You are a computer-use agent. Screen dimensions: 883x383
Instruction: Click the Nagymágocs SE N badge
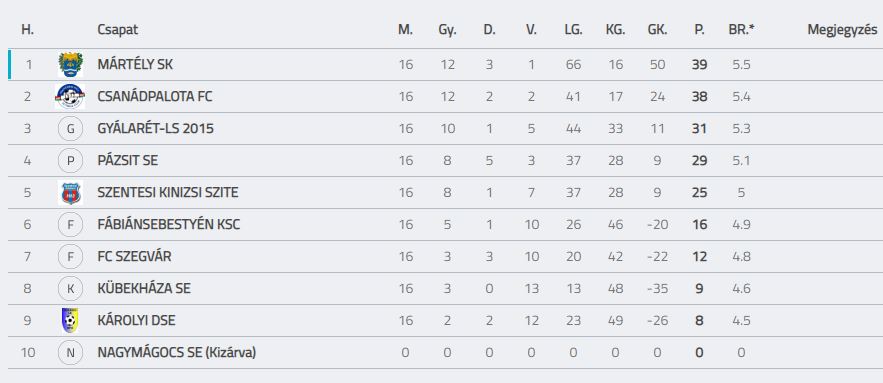(x=70, y=353)
